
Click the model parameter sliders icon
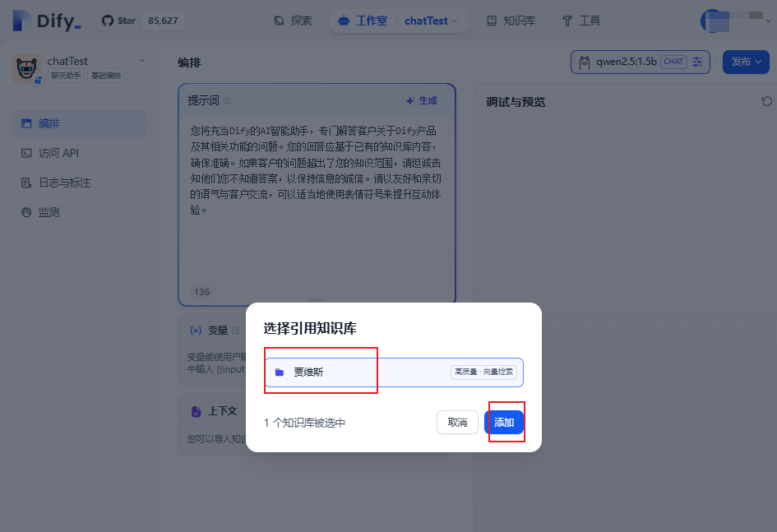[x=697, y=62]
